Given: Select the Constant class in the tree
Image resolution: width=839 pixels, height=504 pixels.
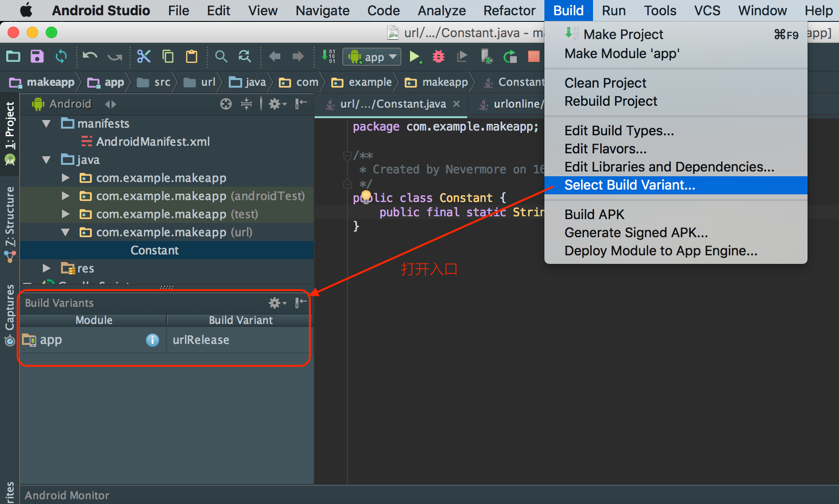Looking at the screenshot, I should pyautogui.click(x=154, y=251).
